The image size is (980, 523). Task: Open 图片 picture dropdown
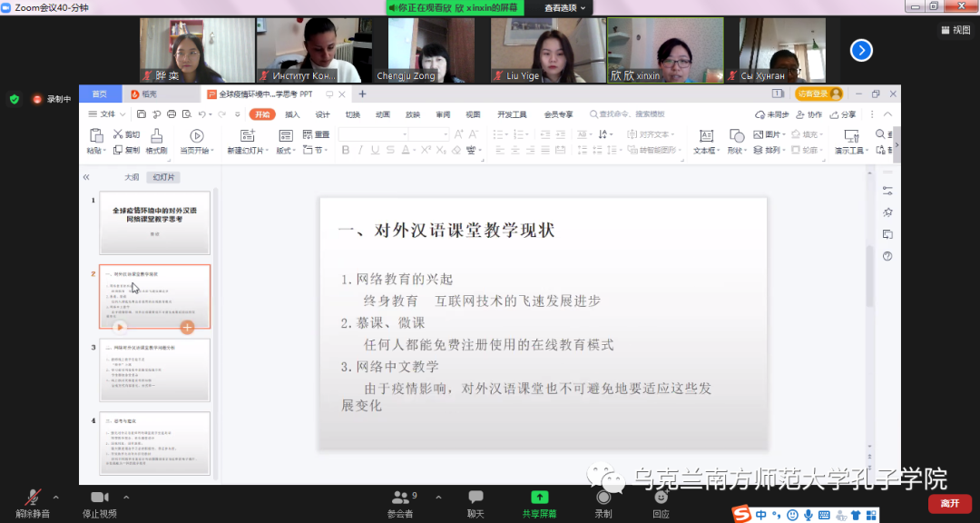[x=770, y=134]
